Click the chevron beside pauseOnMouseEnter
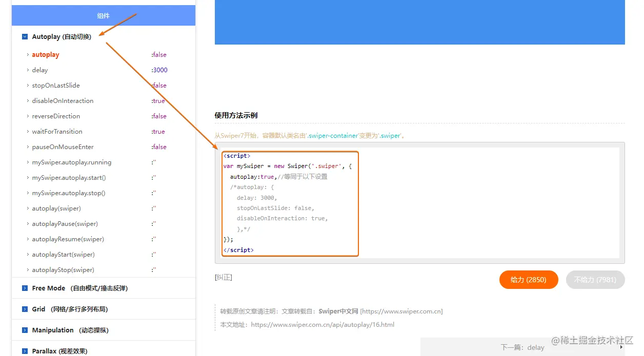644x356 pixels. click(27, 147)
